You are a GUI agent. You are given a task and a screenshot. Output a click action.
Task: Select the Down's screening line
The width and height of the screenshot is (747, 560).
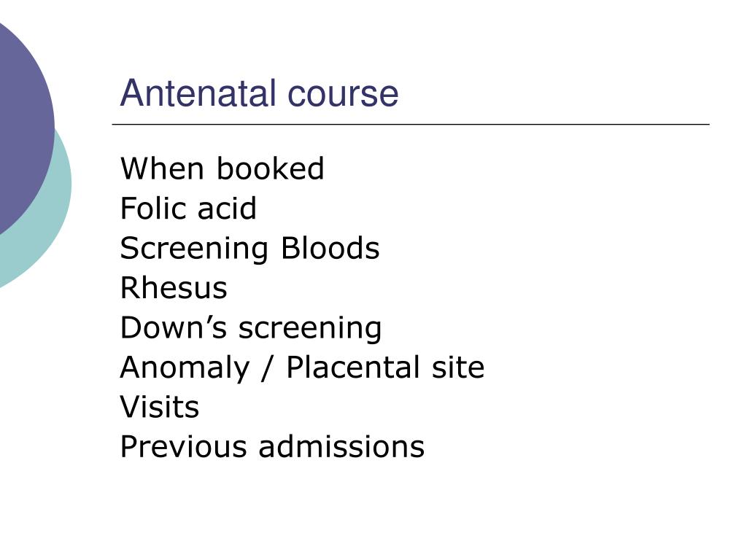pyautogui.click(x=251, y=329)
